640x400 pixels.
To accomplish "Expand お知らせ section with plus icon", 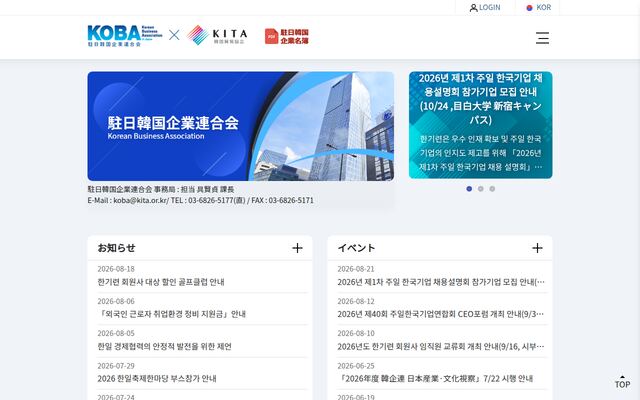I will click(297, 248).
